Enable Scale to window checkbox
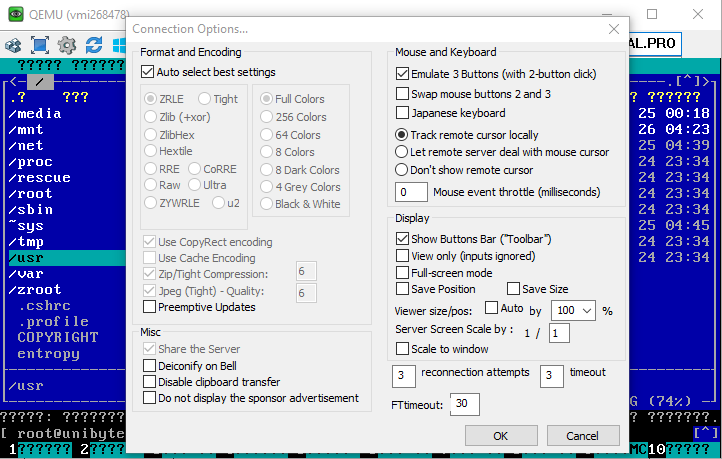 [403, 349]
